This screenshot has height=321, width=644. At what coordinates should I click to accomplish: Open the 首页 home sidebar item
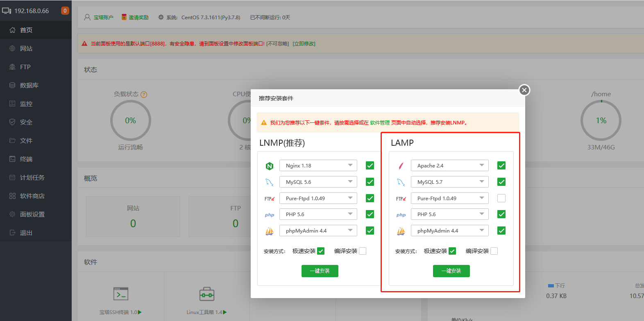[x=36, y=30]
